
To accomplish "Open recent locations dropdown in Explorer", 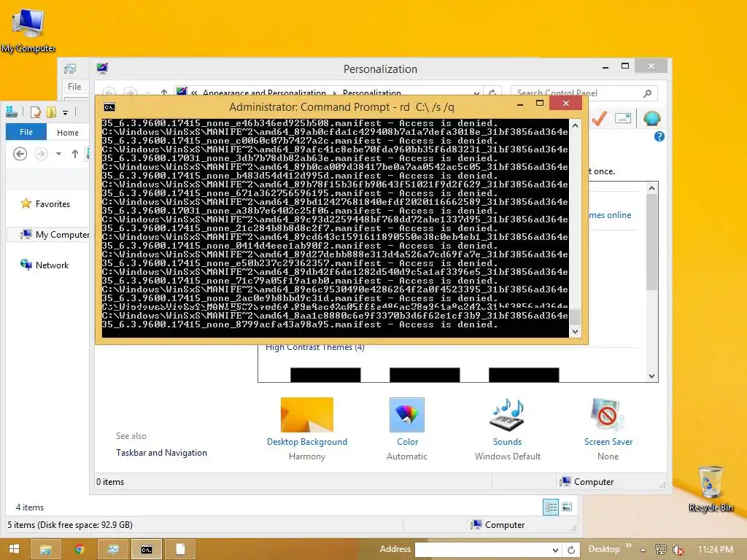I will click(x=58, y=154).
